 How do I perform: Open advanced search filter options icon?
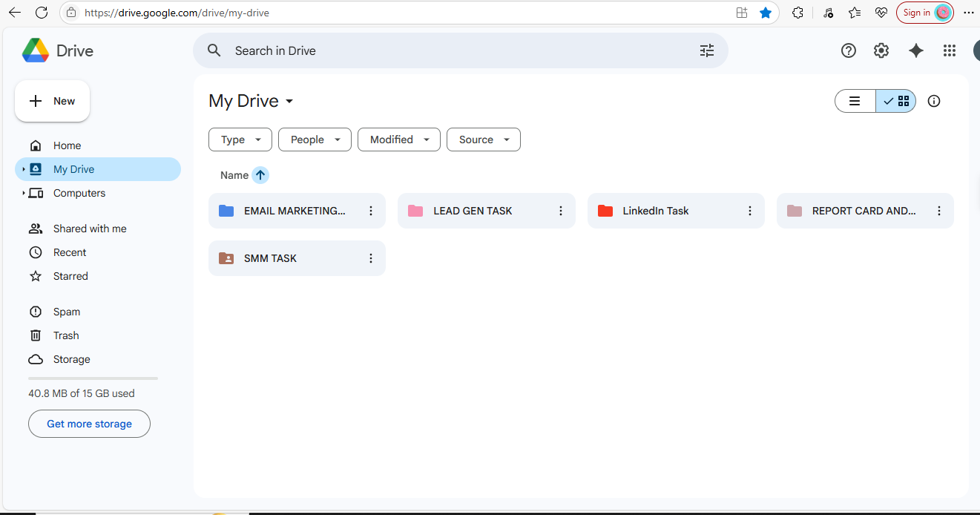[706, 50]
